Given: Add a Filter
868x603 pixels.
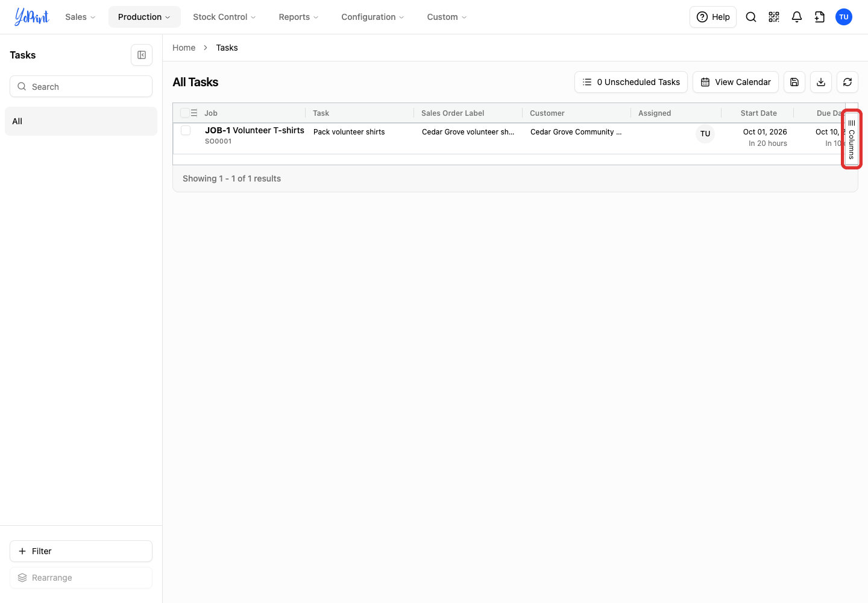Looking at the screenshot, I should click(81, 551).
